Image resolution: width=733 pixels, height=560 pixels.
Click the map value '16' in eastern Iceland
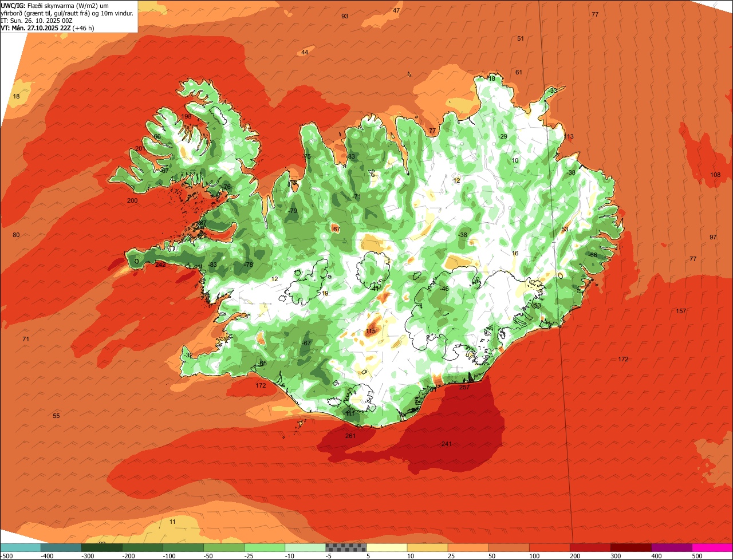515,253
